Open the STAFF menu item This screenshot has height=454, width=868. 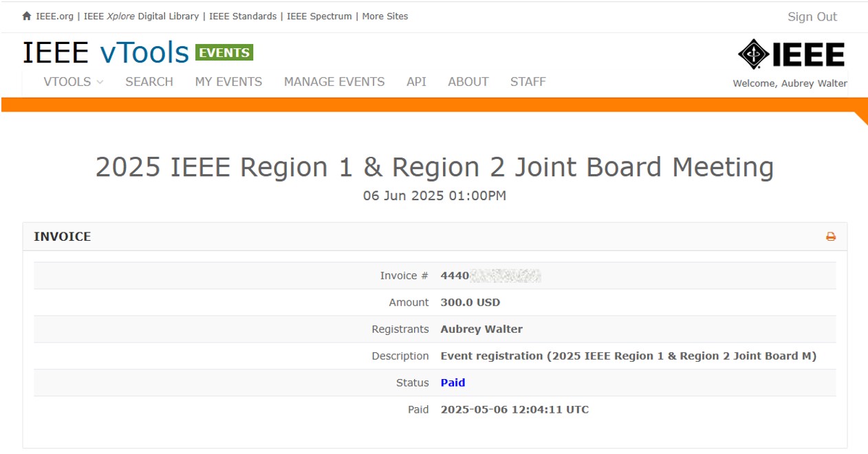click(x=528, y=82)
